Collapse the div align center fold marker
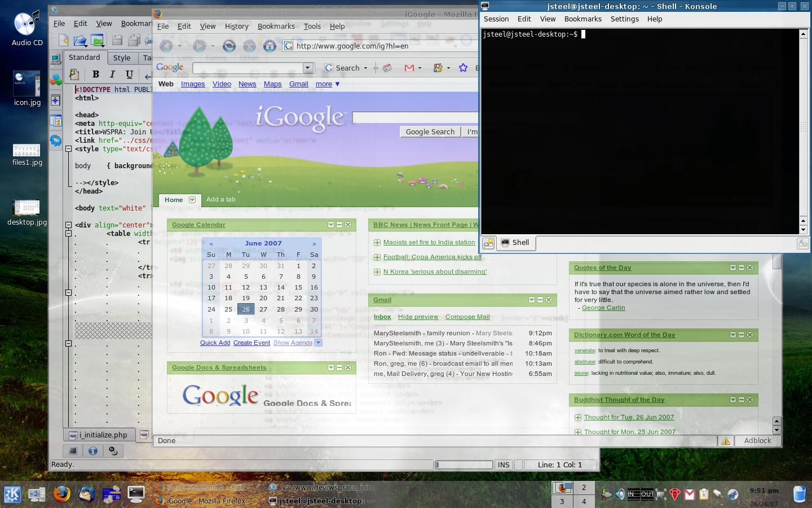812x508 pixels. click(68, 225)
